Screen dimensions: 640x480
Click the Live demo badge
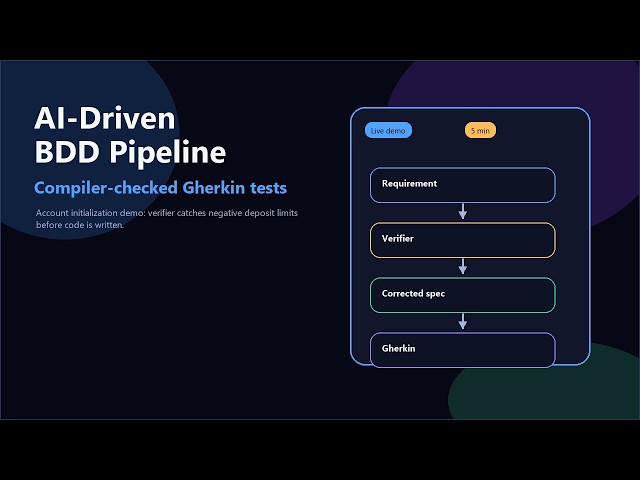388,130
